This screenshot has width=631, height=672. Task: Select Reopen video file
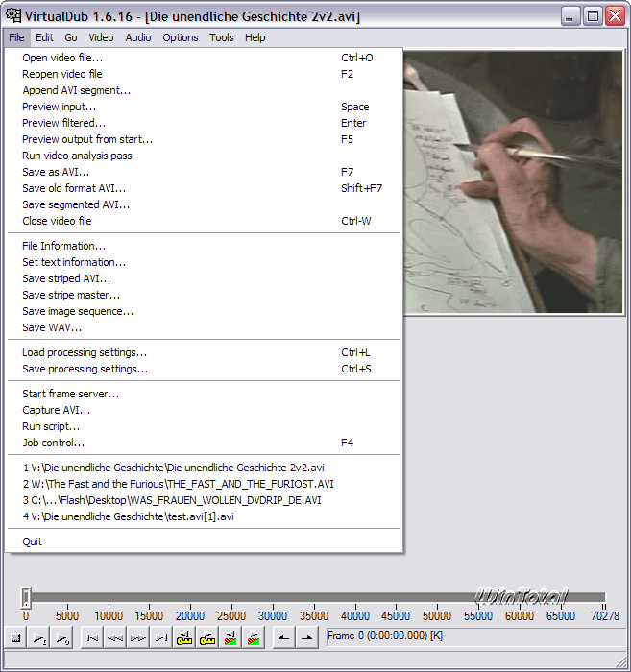(204, 74)
